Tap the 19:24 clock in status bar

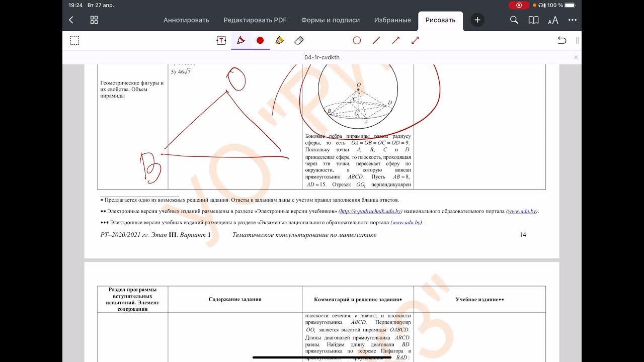click(75, 5)
